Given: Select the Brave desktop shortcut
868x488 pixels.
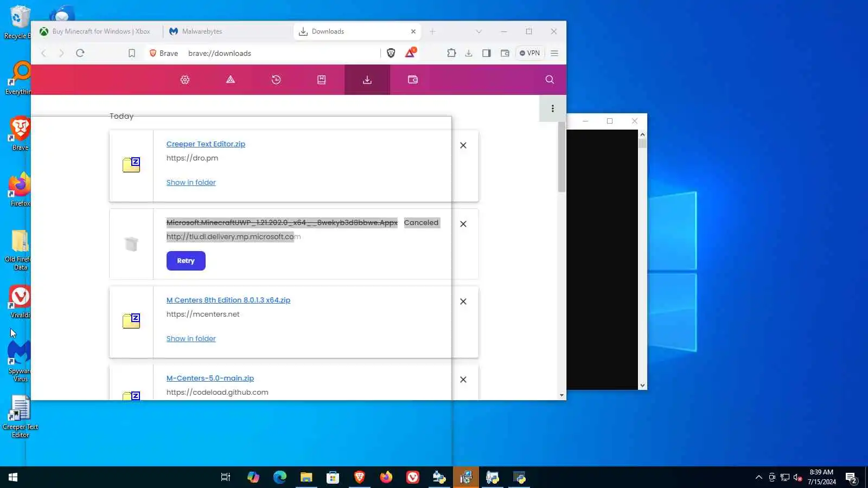Looking at the screenshot, I should pos(20,133).
